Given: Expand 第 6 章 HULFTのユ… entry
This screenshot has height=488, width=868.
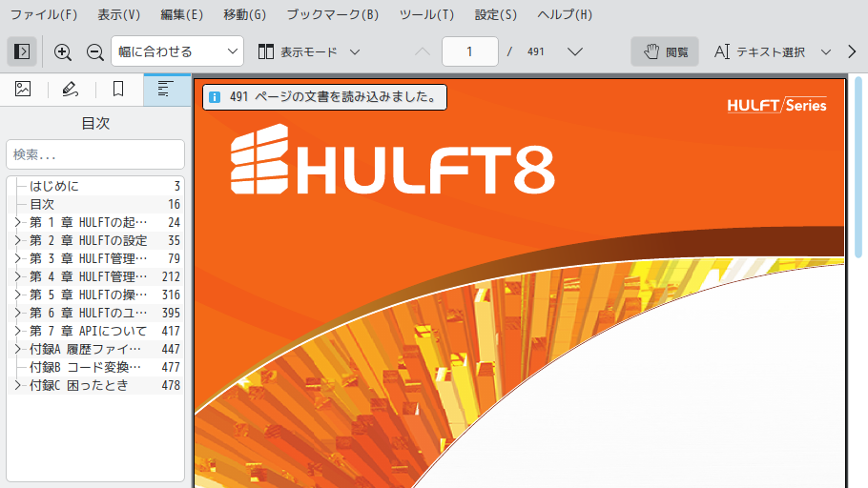Looking at the screenshot, I should click(17, 313).
